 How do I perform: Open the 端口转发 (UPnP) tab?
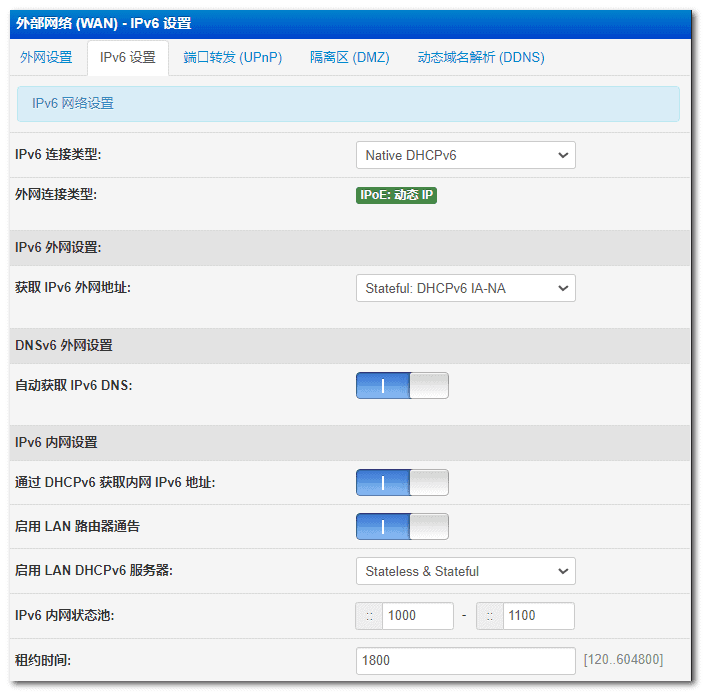(x=233, y=57)
